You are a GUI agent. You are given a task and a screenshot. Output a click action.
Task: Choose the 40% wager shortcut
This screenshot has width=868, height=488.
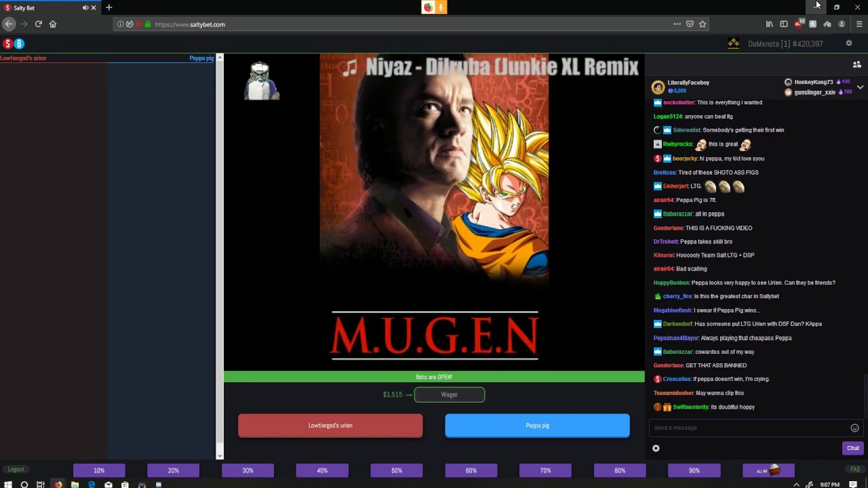(x=322, y=470)
